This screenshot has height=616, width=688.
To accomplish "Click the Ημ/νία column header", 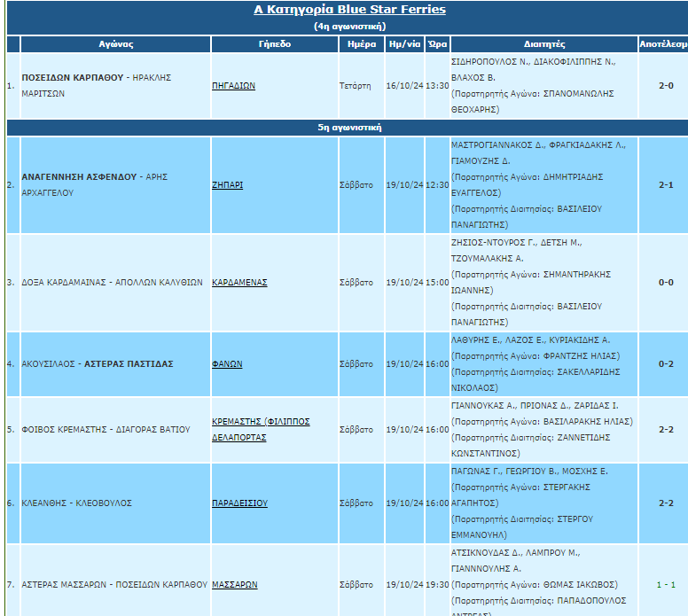I will [x=404, y=44].
